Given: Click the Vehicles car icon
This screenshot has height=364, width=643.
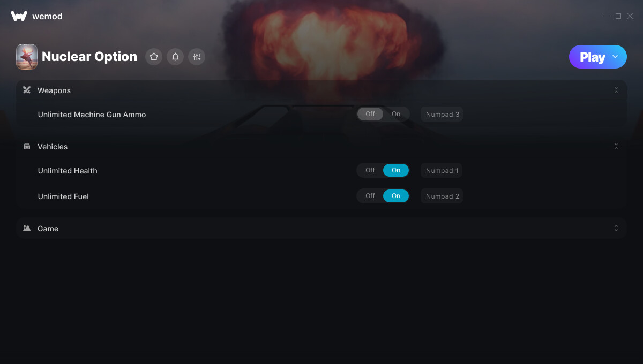Looking at the screenshot, I should tap(27, 147).
